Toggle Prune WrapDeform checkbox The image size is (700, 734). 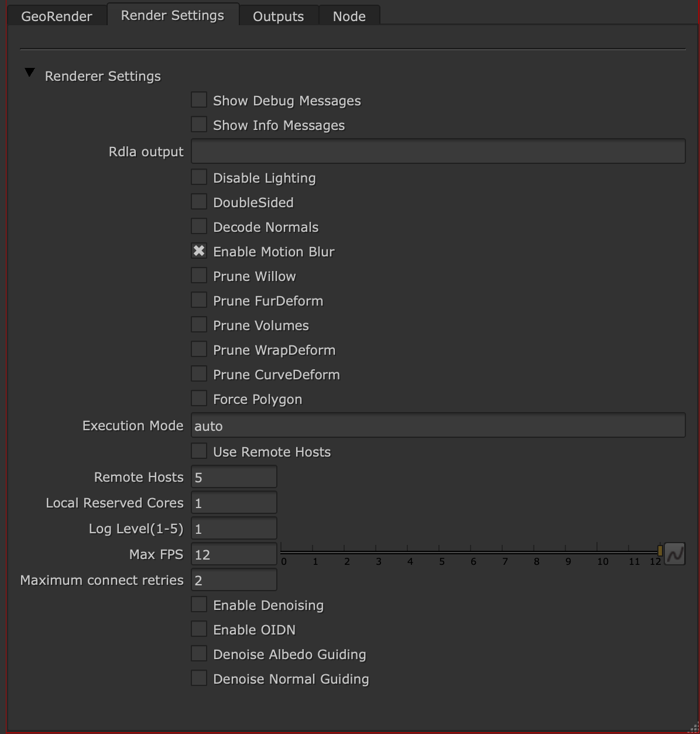[x=199, y=349]
